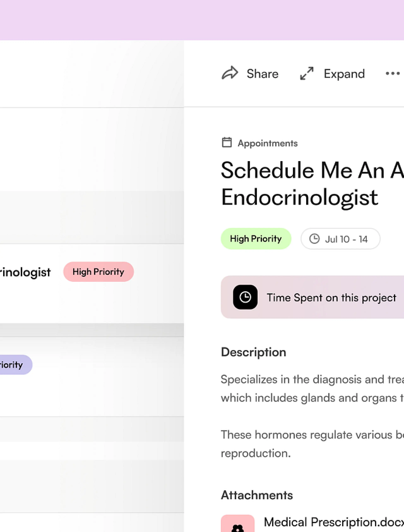Click the Expand label
Screen dimensions: 404x532
[344, 74]
